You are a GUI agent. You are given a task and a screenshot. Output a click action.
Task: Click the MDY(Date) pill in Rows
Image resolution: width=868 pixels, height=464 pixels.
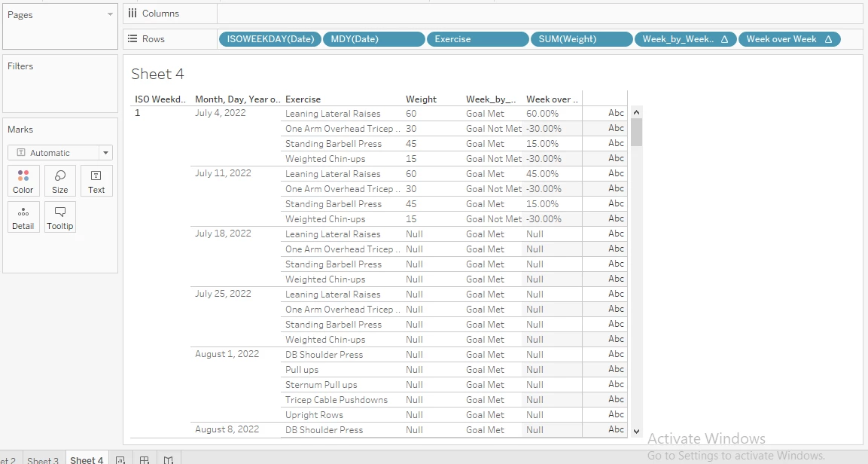373,39
